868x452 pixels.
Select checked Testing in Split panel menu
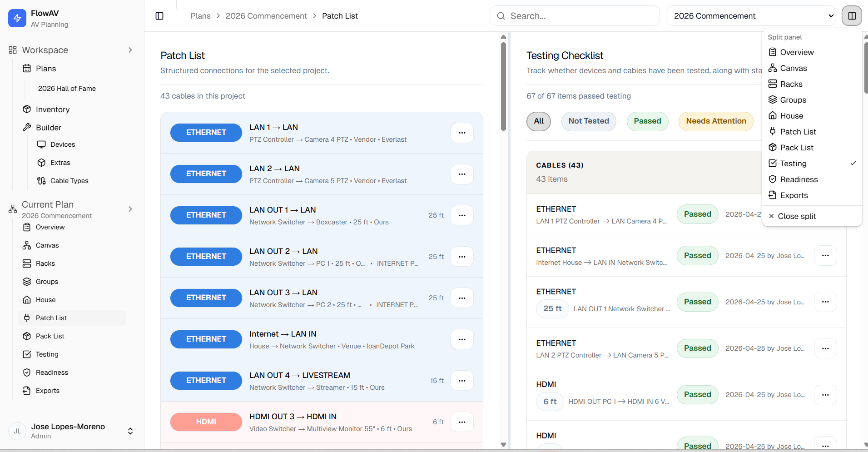[x=812, y=164]
